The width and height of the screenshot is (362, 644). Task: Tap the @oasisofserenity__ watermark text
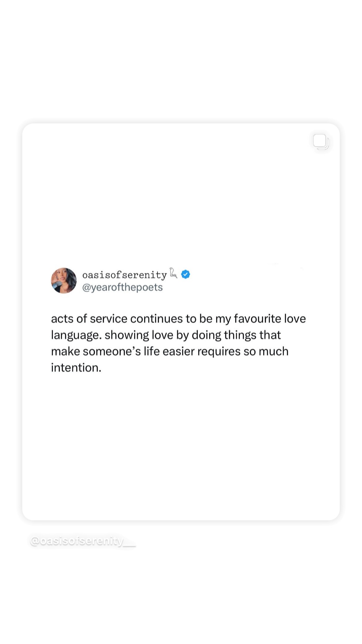point(83,541)
